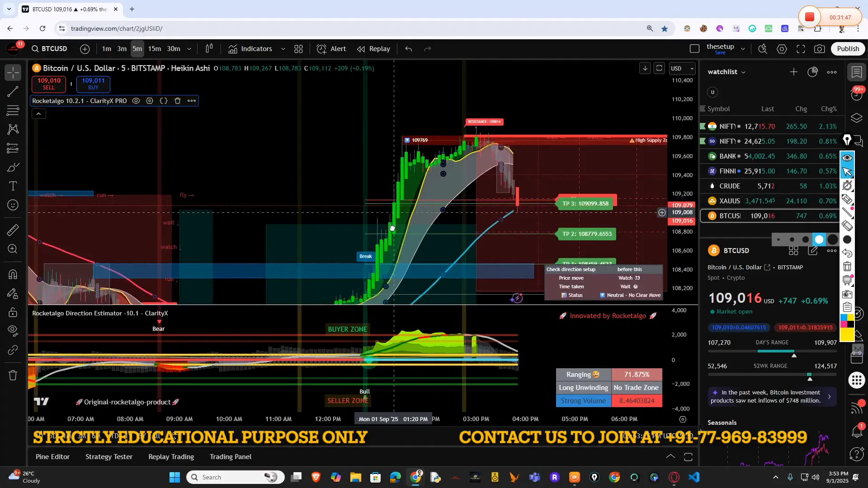Expand the timeframe intervals dropdown
868x488 pixels.
click(x=189, y=49)
